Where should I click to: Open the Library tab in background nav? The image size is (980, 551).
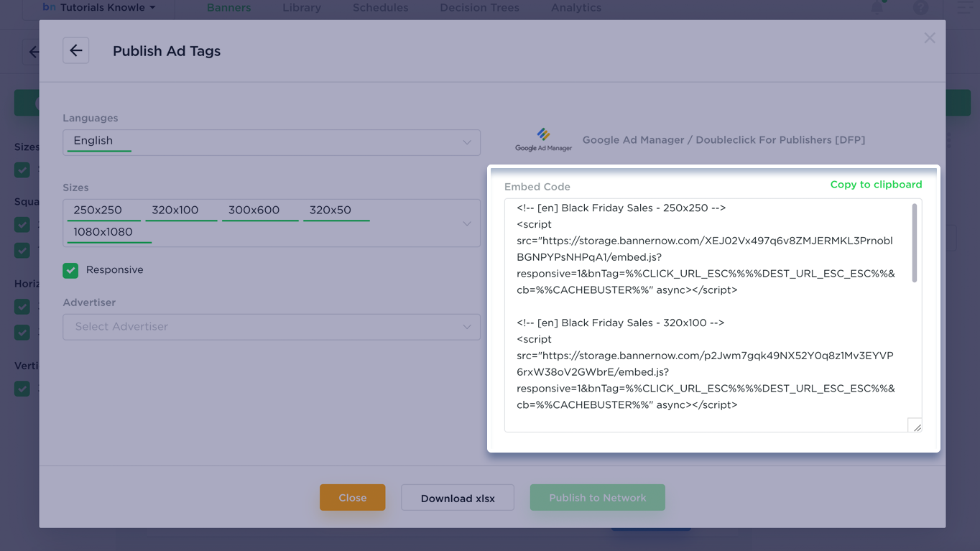[x=302, y=8]
